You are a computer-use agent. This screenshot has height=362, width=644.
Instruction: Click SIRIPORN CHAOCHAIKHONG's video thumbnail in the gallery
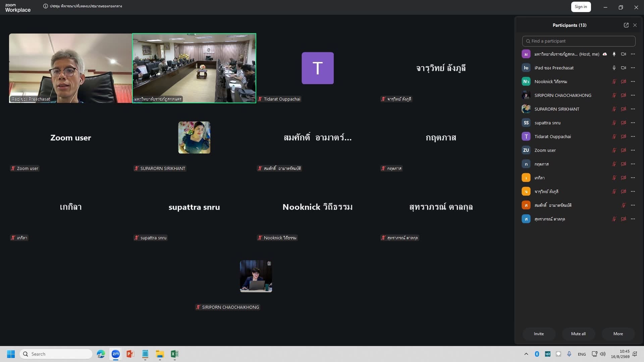click(x=256, y=276)
